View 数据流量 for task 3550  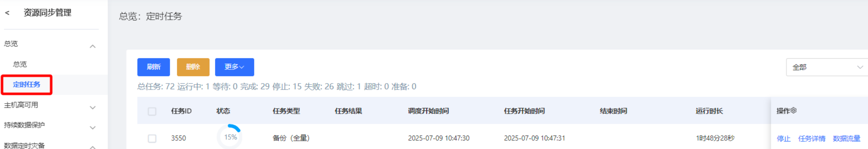[x=846, y=139]
